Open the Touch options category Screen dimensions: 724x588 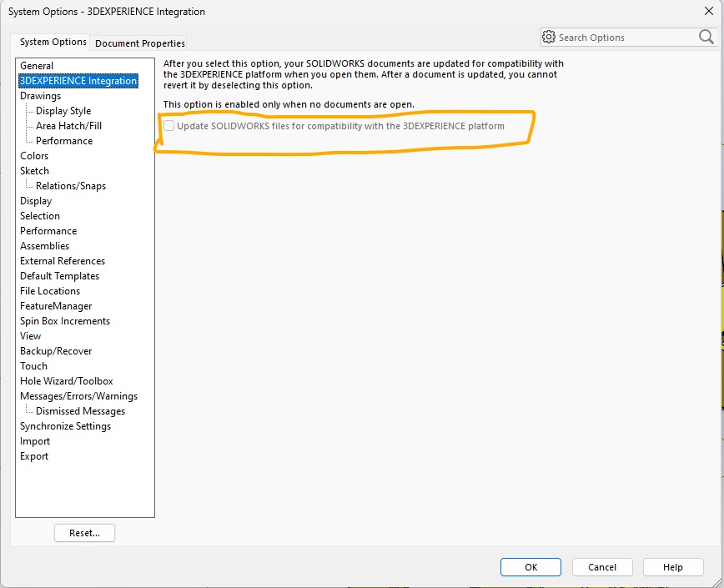click(33, 366)
